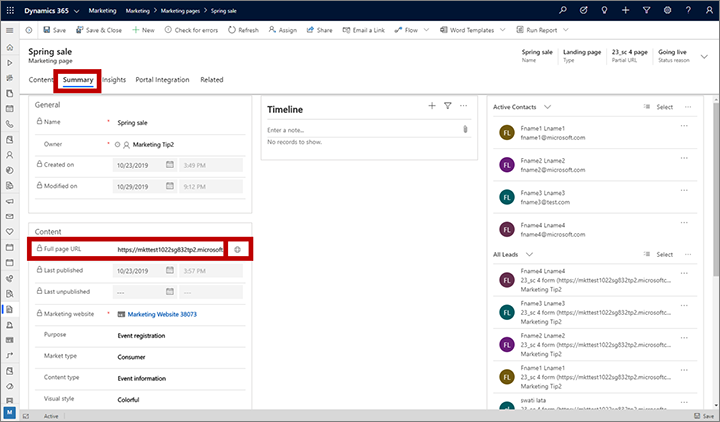The image size is (720, 422).
Task: Open the help question mark icon
Action: pos(688,10)
